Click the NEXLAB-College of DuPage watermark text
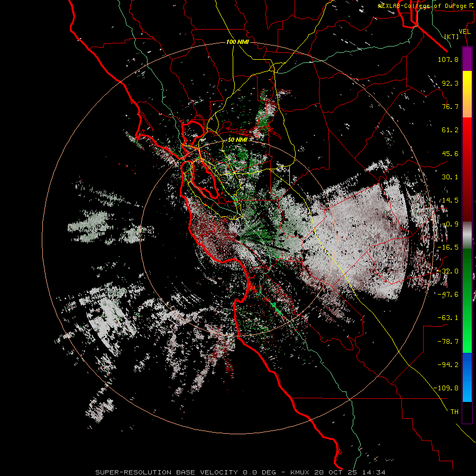This screenshot has width=476, height=476. coord(425,6)
